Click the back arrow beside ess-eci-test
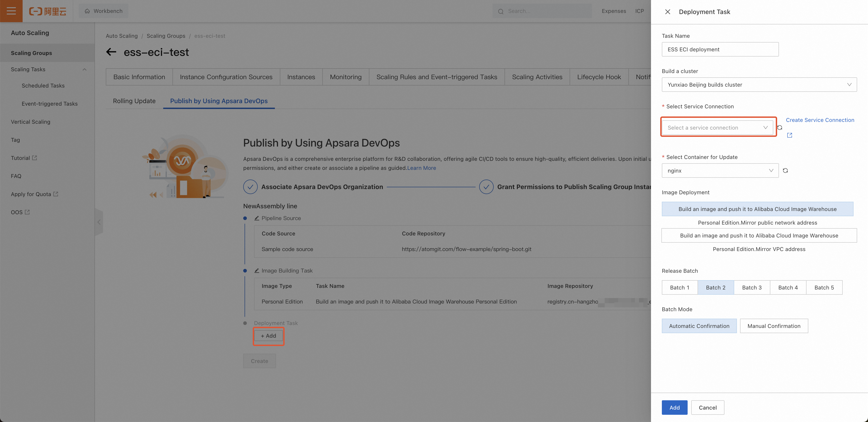868x422 pixels. tap(111, 52)
